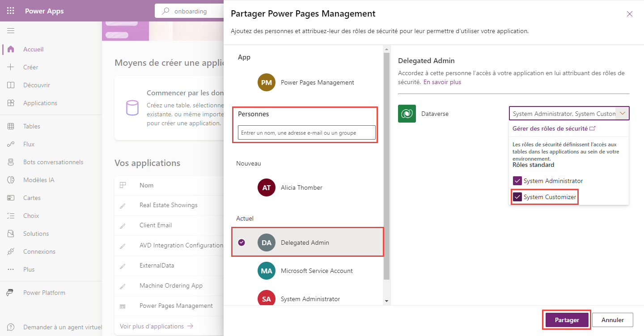The height and width of the screenshot is (336, 644).
Task: Click the Cartes card icon
Action: pyautogui.click(x=11, y=198)
